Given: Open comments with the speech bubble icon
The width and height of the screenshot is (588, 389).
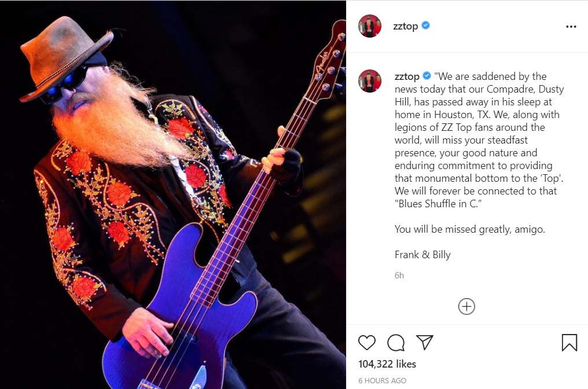Looking at the screenshot, I should [396, 343].
